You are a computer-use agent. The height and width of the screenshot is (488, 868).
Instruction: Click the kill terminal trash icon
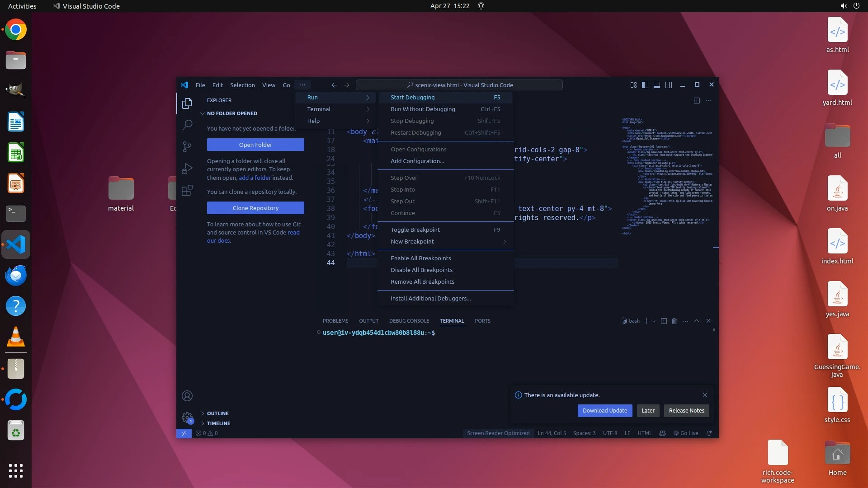point(674,321)
